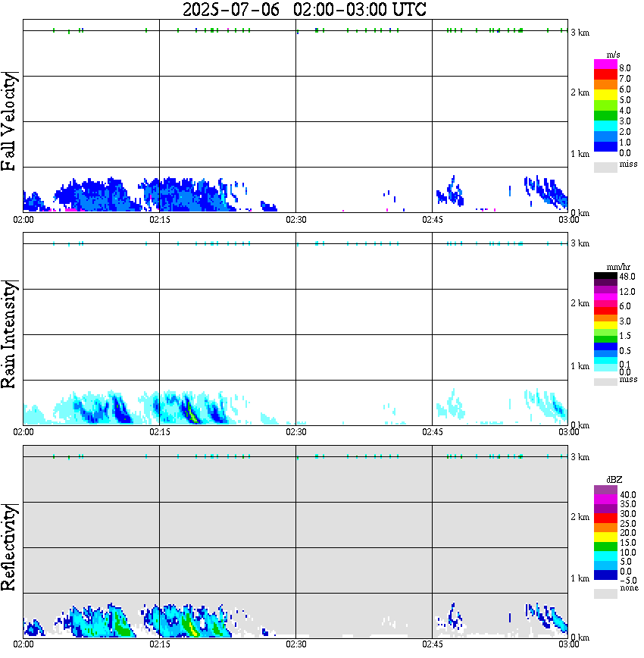644x658 pixels.
Task: Click the yellow reflectivity core near 02:18
Action: click(x=192, y=628)
